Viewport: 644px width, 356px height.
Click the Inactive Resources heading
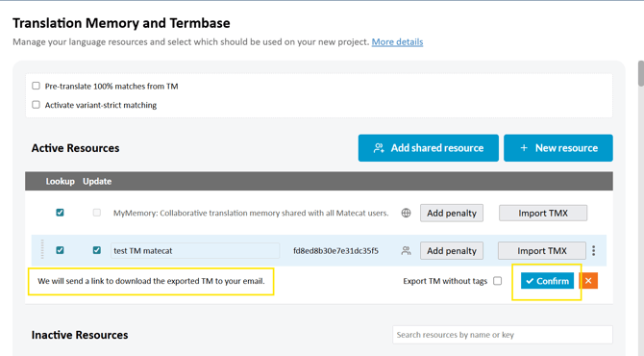pyautogui.click(x=80, y=335)
